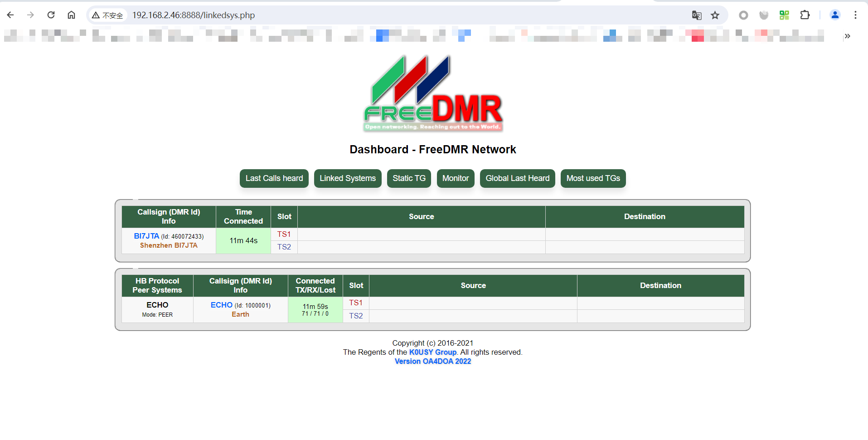Go to Global Last Heard
Viewport: 868px width, 440px height.
[x=517, y=178]
